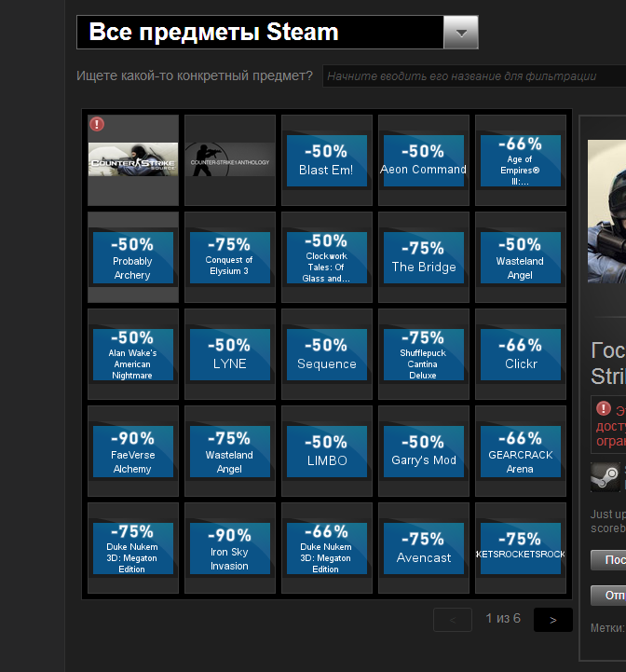Viewport: 626px width, 672px height.
Task: Select the -75% ROCKETSROCKETSROCKETS coupon
Action: (521, 548)
